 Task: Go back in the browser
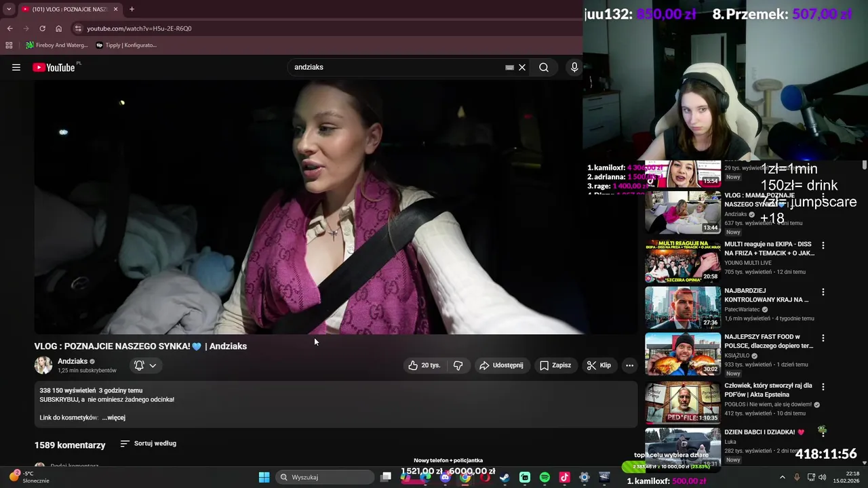9,28
